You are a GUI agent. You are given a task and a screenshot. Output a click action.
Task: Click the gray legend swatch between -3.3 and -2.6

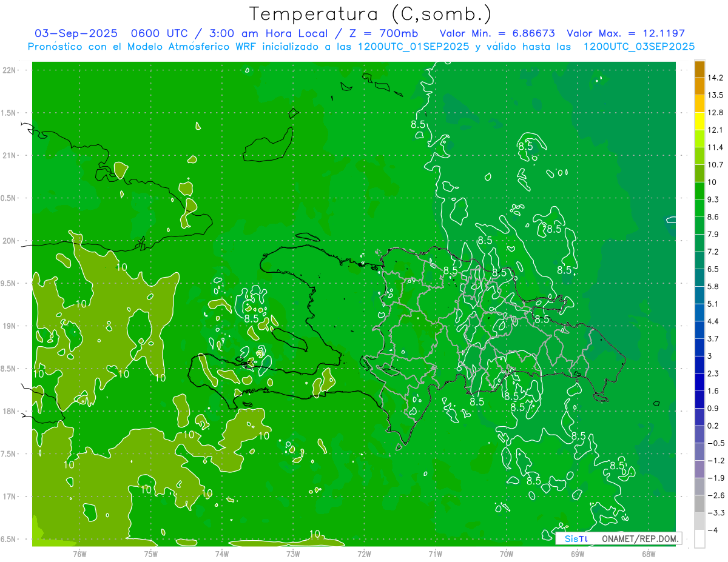699,504
